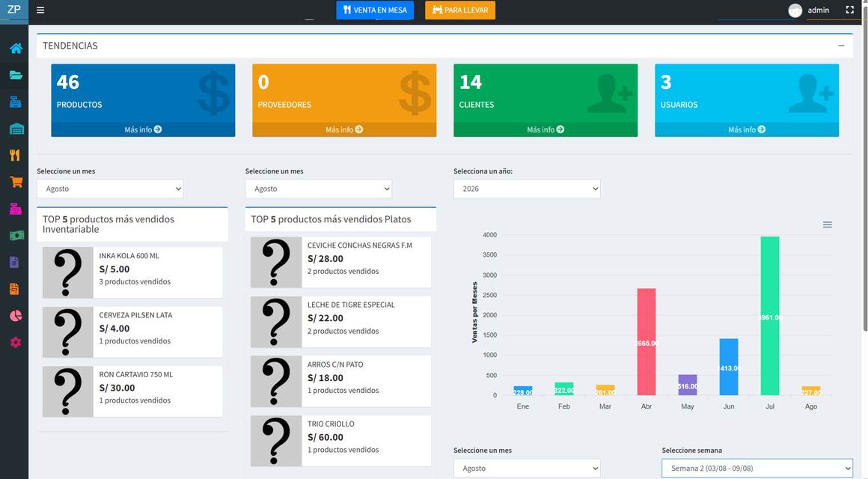Image resolution: width=868 pixels, height=479 pixels.
Task: Open the folder icon in sidebar
Action: 16,75
